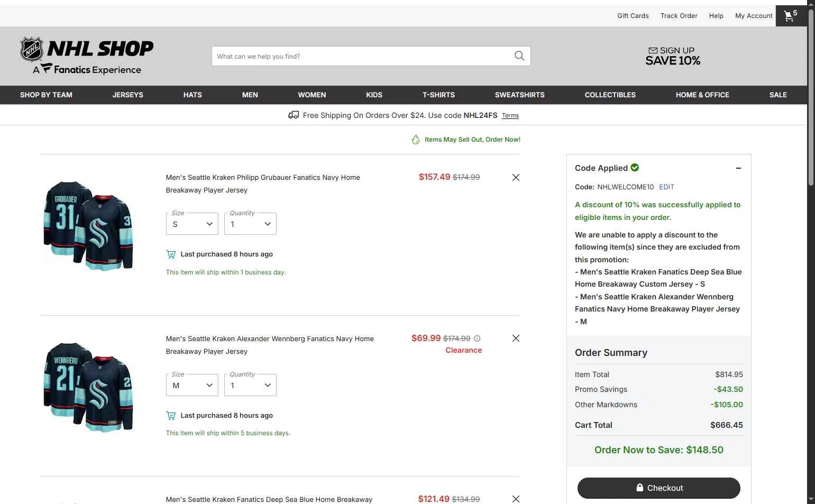Viewport: 815px width, 504px height.
Task: Click the Help link
Action: (x=716, y=16)
